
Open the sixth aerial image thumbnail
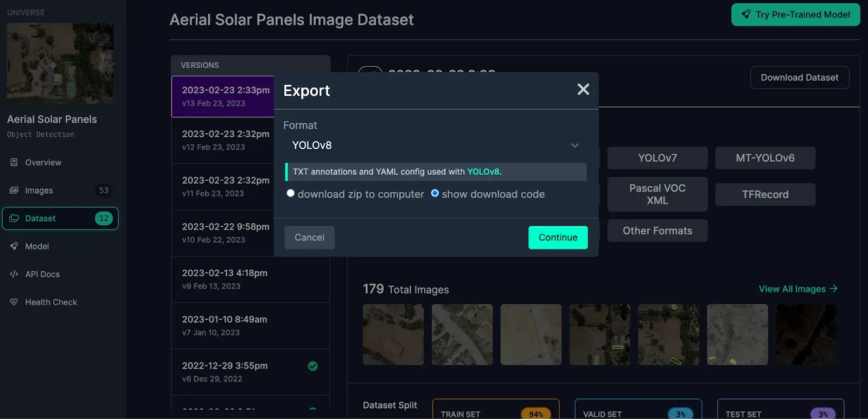738,334
